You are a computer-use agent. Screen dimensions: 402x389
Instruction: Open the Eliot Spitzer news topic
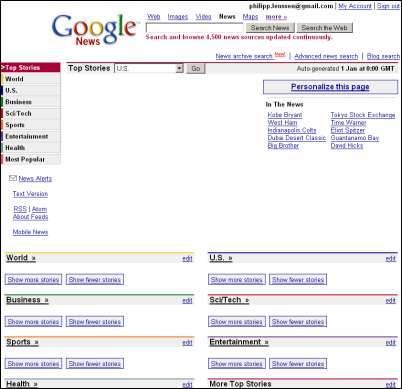click(x=347, y=130)
